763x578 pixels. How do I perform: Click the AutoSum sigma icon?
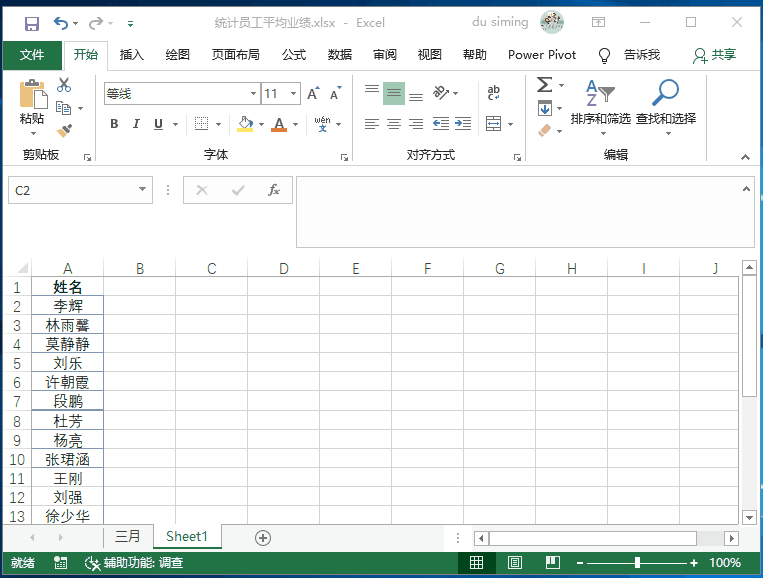pos(545,85)
